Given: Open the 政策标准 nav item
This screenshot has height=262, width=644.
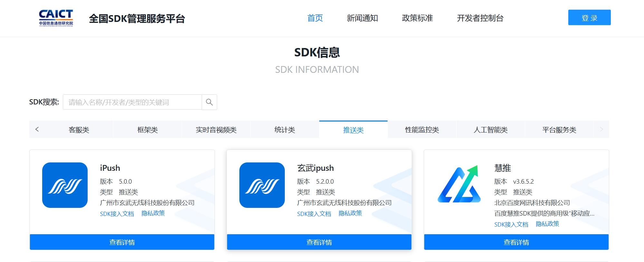Looking at the screenshot, I should (417, 18).
